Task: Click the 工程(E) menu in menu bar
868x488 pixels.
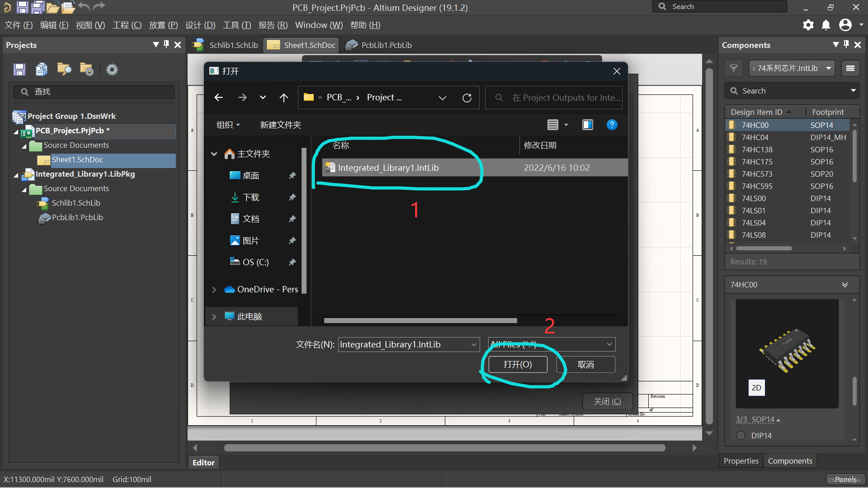Action: [x=128, y=25]
